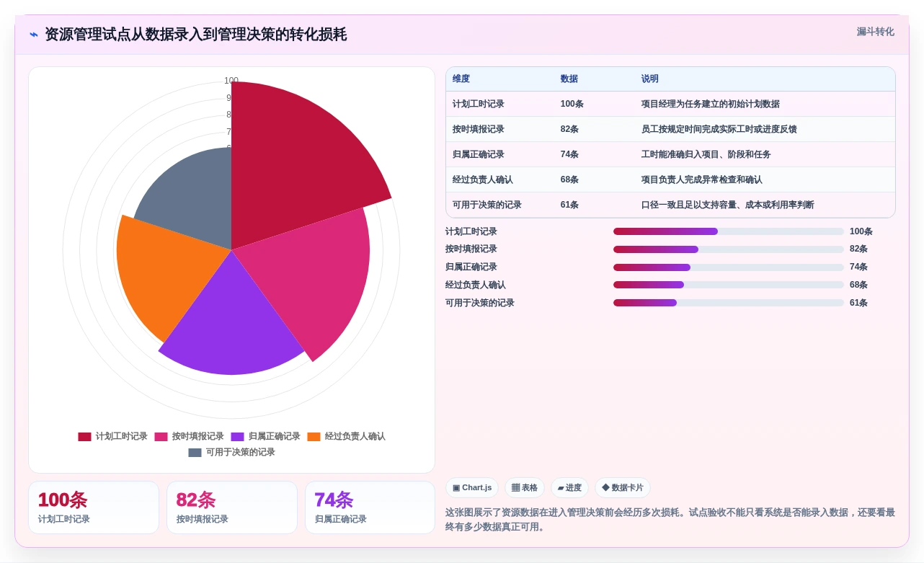This screenshot has width=924, height=563.
Task: Click the 漏斗转化 tag in the header
Action: 875,32
